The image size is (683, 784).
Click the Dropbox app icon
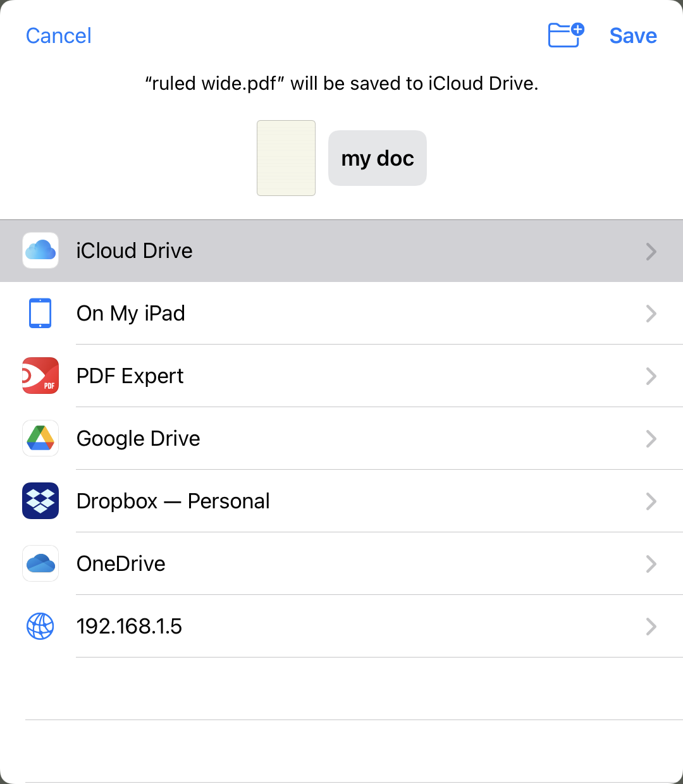point(40,501)
